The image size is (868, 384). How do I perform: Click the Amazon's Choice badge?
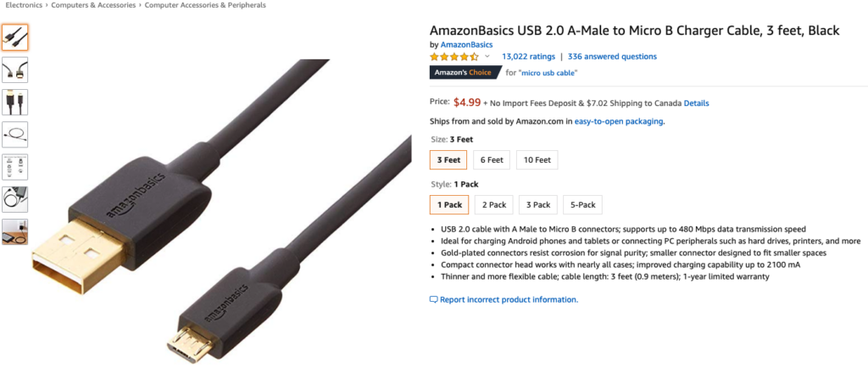pos(464,72)
